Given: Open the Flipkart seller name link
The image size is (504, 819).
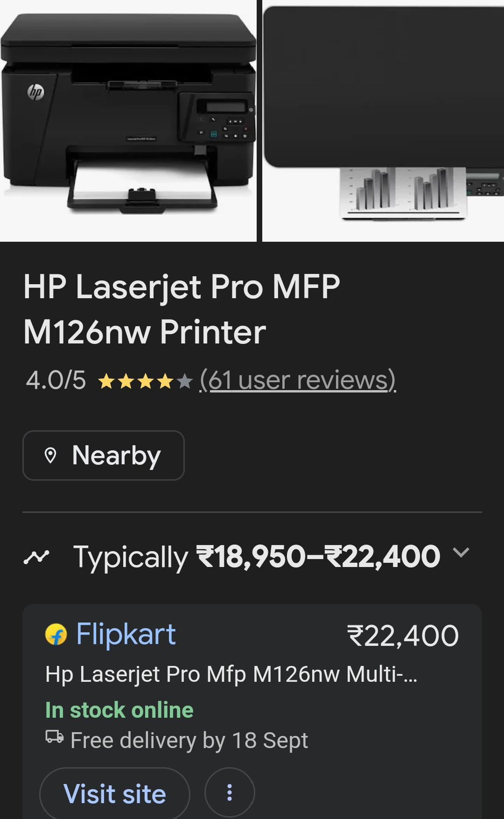Looking at the screenshot, I should coord(126,634).
